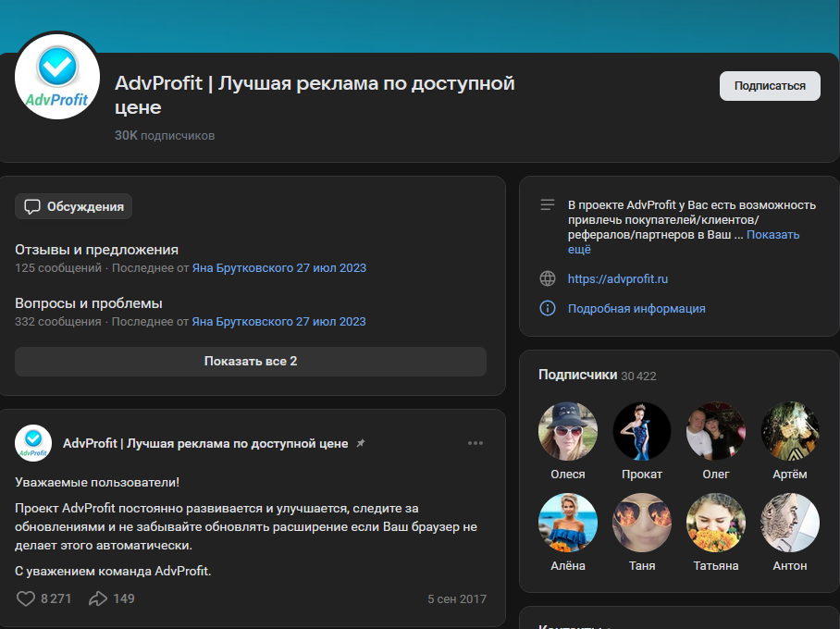The height and width of the screenshot is (629, 840).
Task: Open Подробная информация link
Action: (x=636, y=309)
